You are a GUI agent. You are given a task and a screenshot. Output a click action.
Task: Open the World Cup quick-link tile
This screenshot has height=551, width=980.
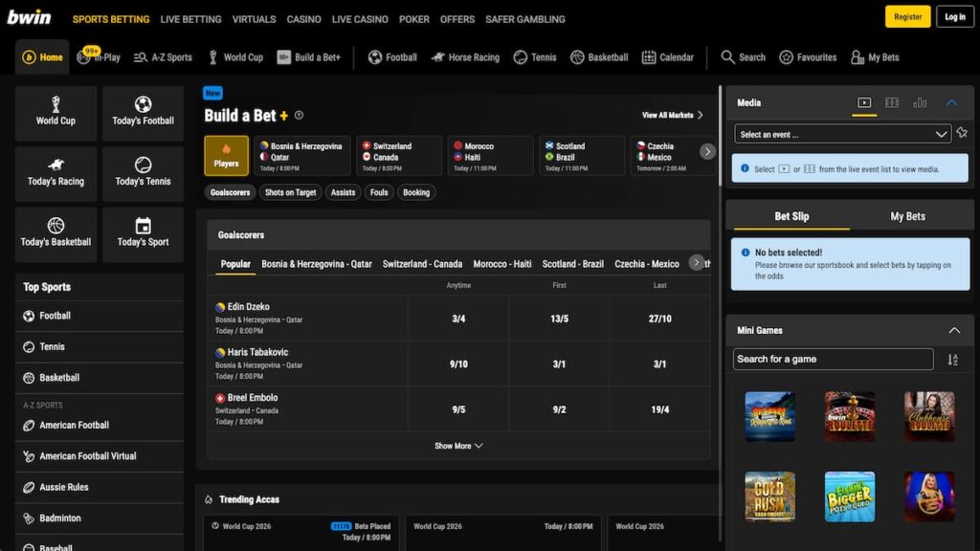coord(56,113)
